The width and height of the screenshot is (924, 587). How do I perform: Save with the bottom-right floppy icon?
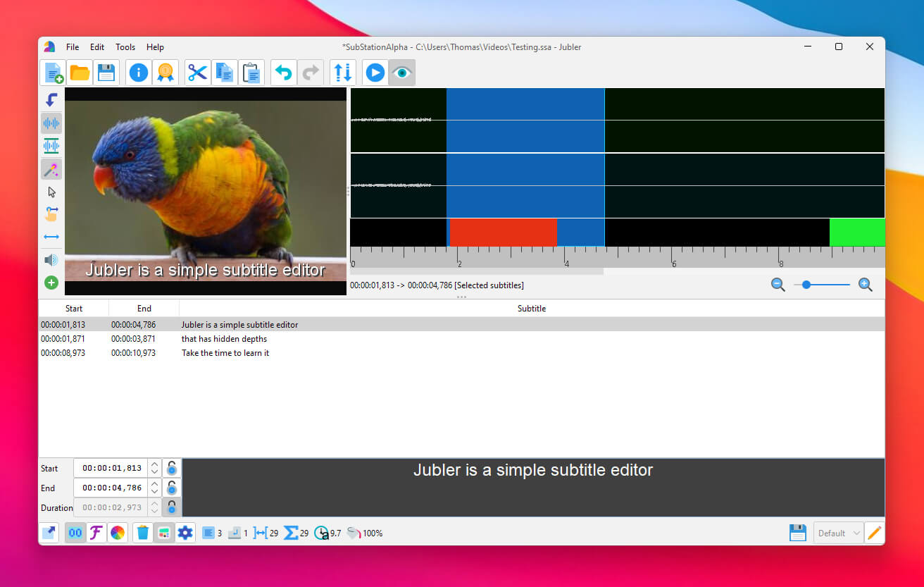(798, 533)
